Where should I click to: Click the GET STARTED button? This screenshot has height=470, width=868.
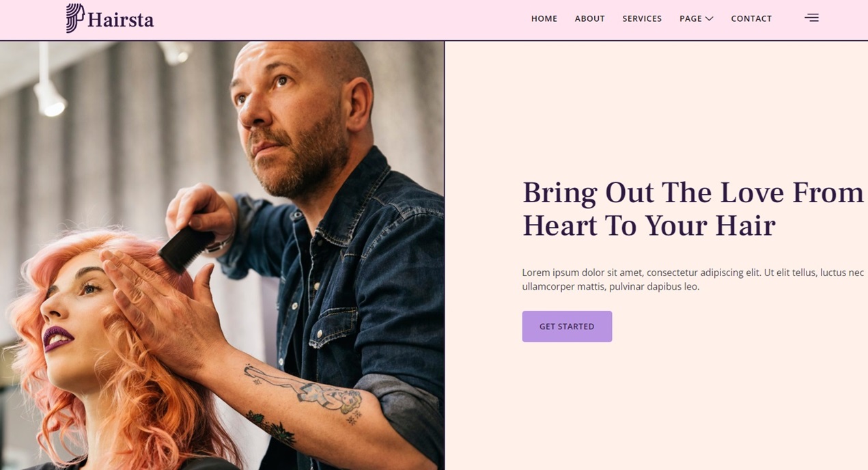pyautogui.click(x=567, y=327)
